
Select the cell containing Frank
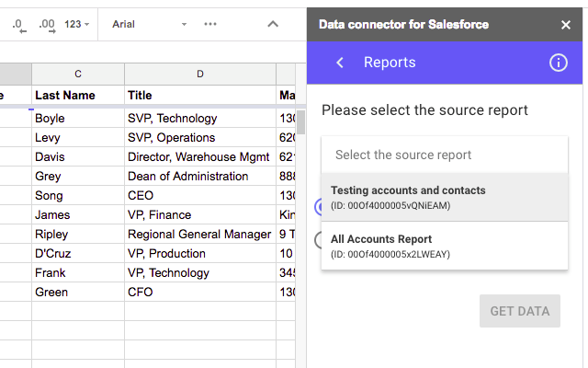[78, 273]
